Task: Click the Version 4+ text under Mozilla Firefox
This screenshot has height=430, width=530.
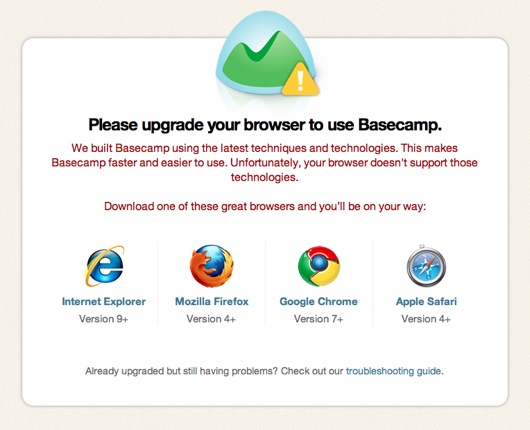Action: pyautogui.click(x=211, y=319)
